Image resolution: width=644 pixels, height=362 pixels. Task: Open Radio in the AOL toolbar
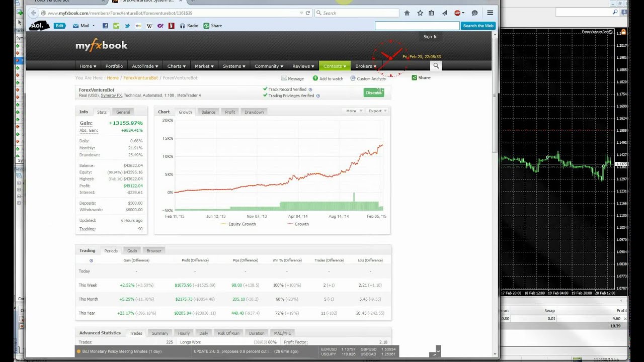tap(189, 26)
